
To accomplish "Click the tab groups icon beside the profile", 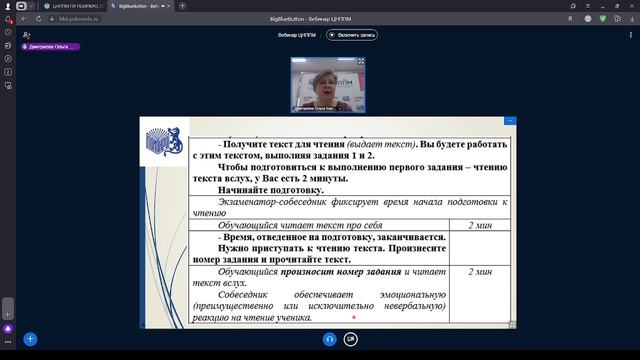I will 21,6.
